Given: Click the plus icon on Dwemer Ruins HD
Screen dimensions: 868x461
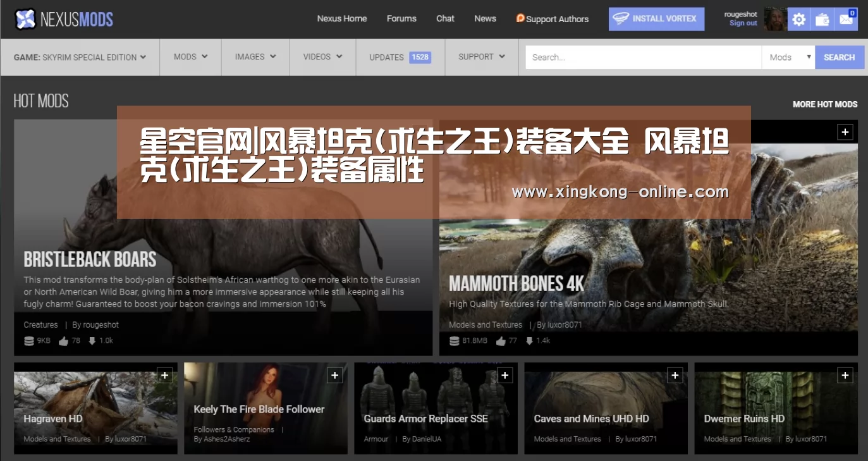Looking at the screenshot, I should click(845, 375).
